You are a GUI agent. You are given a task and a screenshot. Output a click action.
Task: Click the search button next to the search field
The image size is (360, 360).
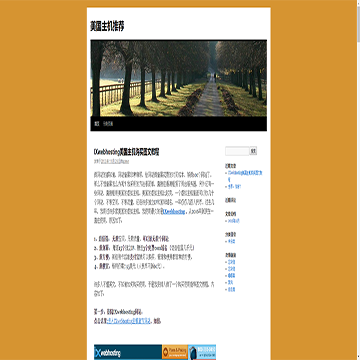click(253, 151)
